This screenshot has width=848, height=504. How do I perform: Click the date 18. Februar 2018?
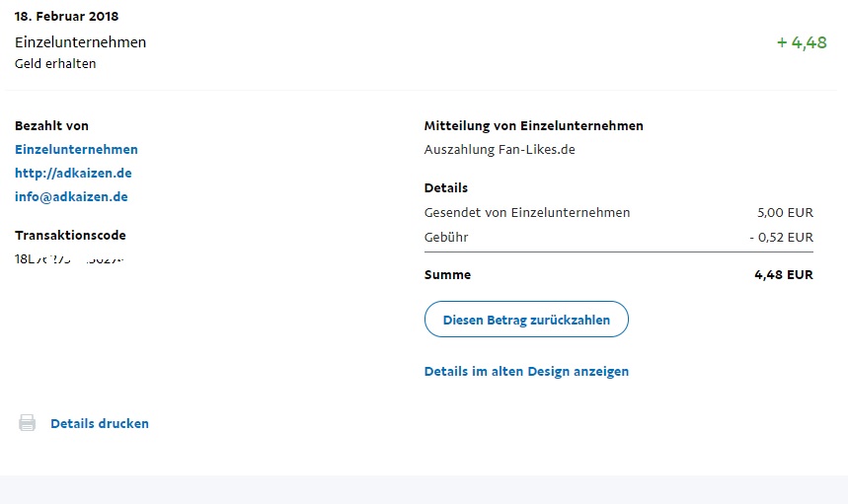click(x=74, y=17)
